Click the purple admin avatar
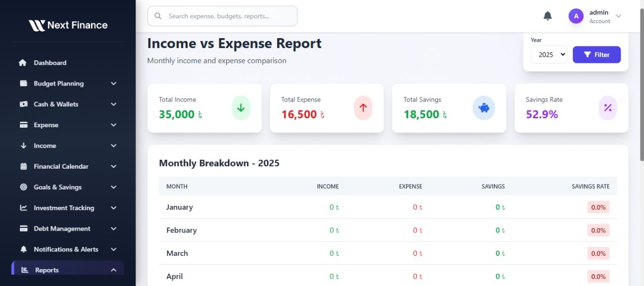The width and height of the screenshot is (644, 286). pyautogui.click(x=576, y=16)
